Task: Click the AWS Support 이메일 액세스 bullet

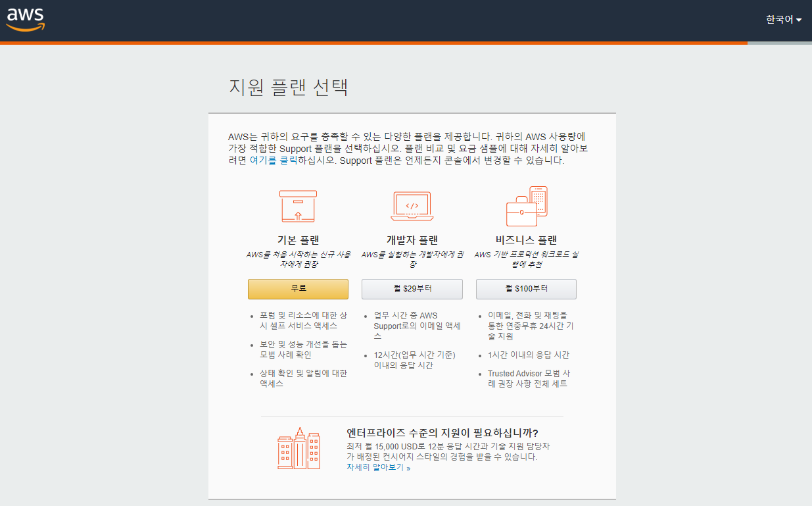Action: coord(417,326)
